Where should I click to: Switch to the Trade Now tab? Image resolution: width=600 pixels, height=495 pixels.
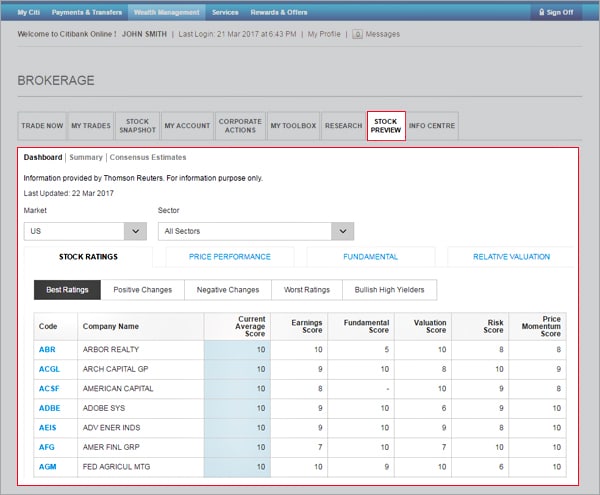(x=41, y=126)
